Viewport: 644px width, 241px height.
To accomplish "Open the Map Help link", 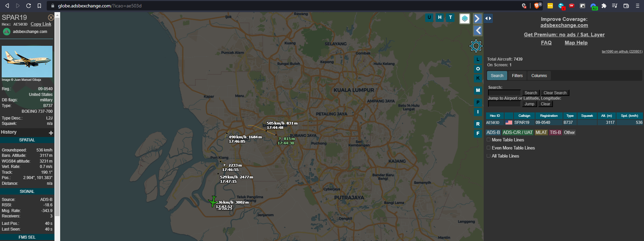I will (576, 43).
